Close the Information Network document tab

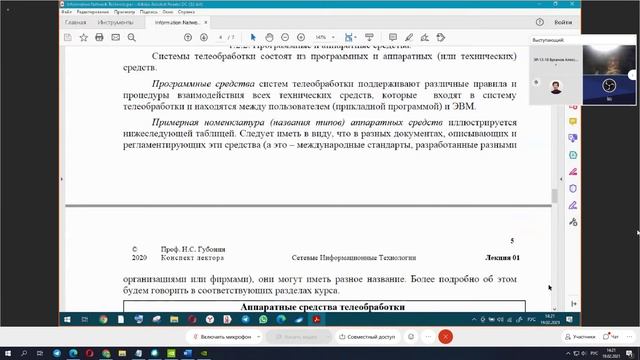point(206,22)
